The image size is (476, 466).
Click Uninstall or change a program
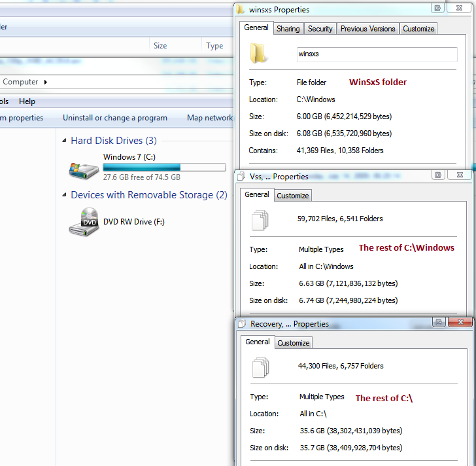[x=115, y=118]
